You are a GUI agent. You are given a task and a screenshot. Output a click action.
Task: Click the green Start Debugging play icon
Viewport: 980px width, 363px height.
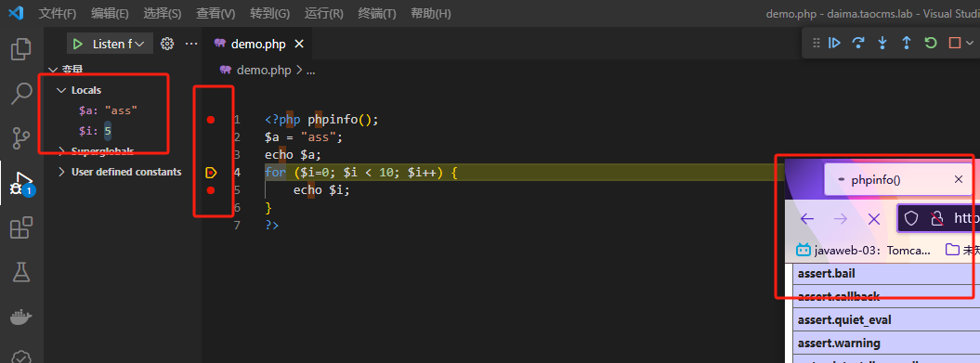[77, 44]
